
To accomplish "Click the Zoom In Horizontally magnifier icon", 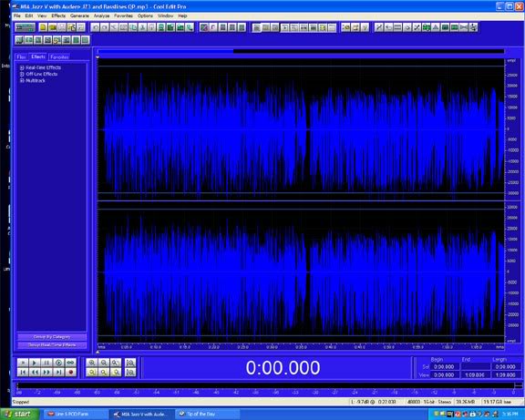I will coord(92,363).
